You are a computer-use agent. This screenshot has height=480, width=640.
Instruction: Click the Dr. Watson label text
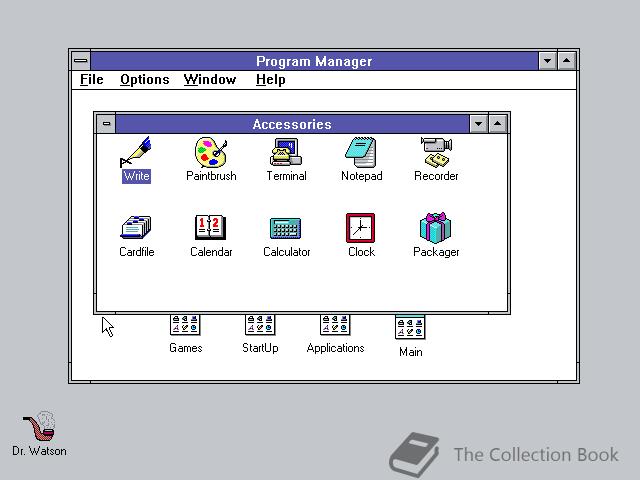click(x=39, y=451)
